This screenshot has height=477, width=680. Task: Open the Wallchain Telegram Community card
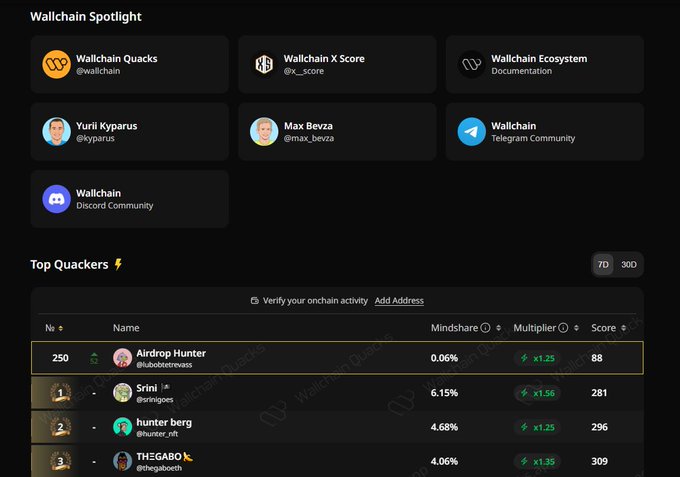[x=545, y=132]
